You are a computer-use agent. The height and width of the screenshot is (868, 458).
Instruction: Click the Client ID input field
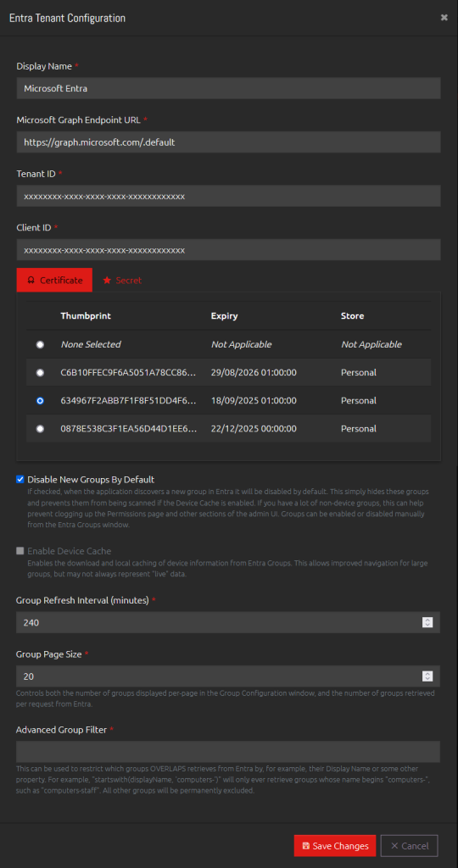click(229, 250)
